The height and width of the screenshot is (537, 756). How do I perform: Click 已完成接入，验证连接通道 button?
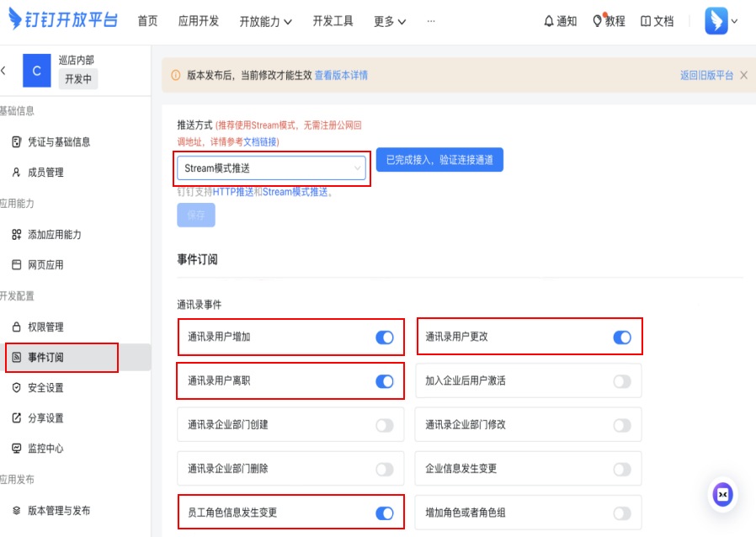coord(439,160)
